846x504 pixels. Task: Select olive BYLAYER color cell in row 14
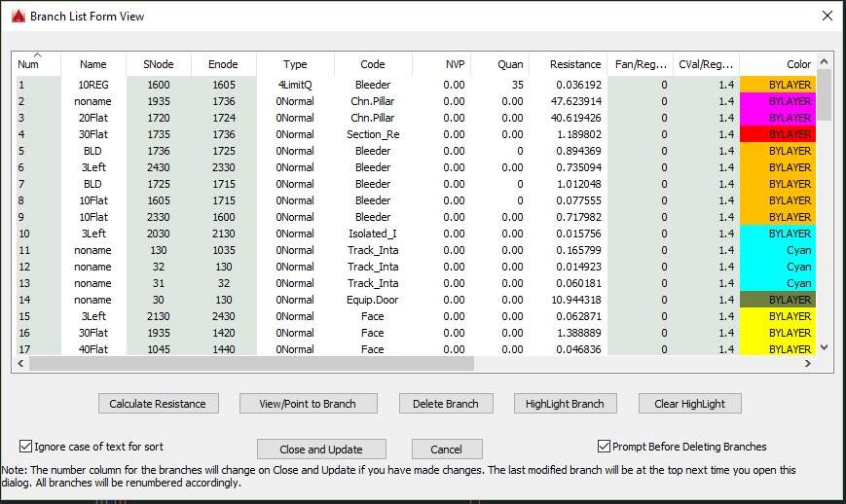(x=778, y=300)
